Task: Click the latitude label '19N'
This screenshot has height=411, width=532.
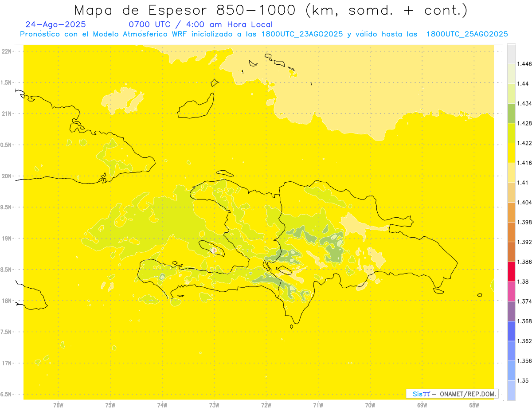Action: point(7,239)
